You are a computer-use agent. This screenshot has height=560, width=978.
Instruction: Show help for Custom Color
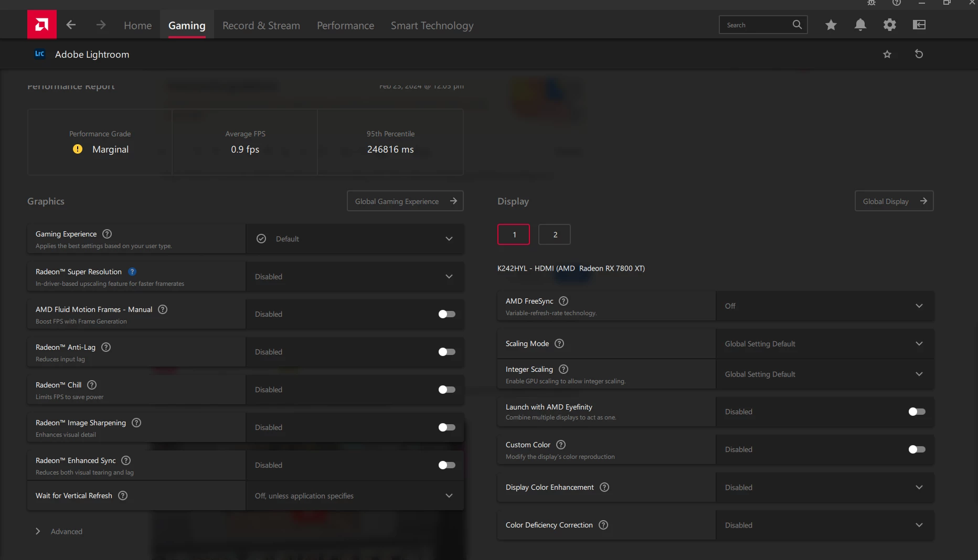click(561, 445)
